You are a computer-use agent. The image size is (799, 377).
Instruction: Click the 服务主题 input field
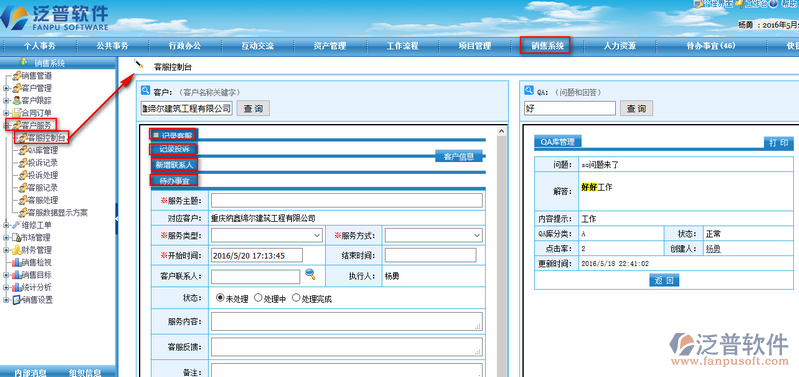pyautogui.click(x=347, y=200)
